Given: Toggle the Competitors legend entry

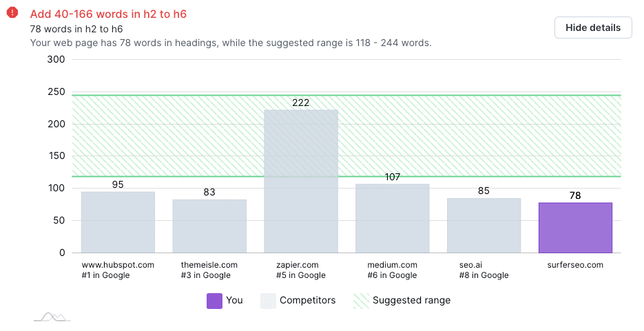Looking at the screenshot, I should pos(298,301).
